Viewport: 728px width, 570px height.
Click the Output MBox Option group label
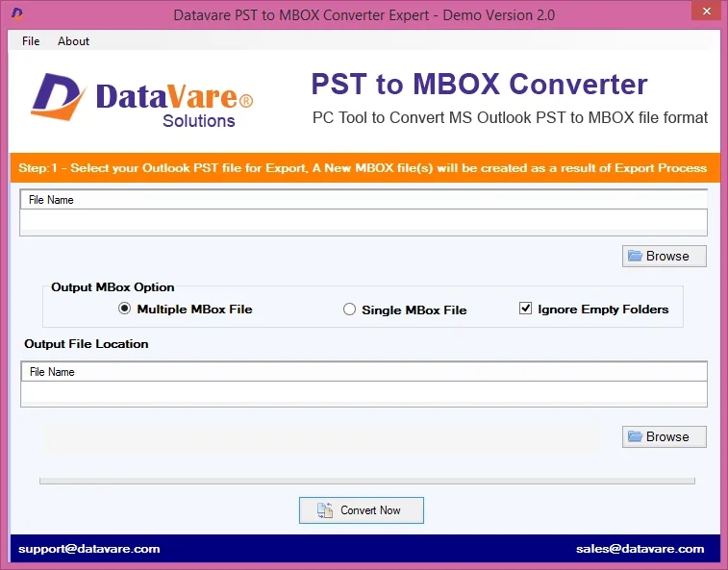tap(113, 287)
